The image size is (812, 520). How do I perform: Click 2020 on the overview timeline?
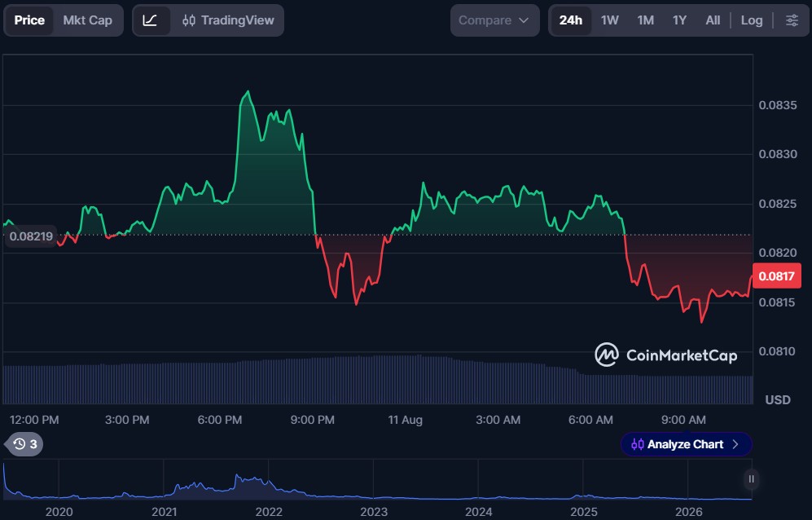pyautogui.click(x=59, y=512)
